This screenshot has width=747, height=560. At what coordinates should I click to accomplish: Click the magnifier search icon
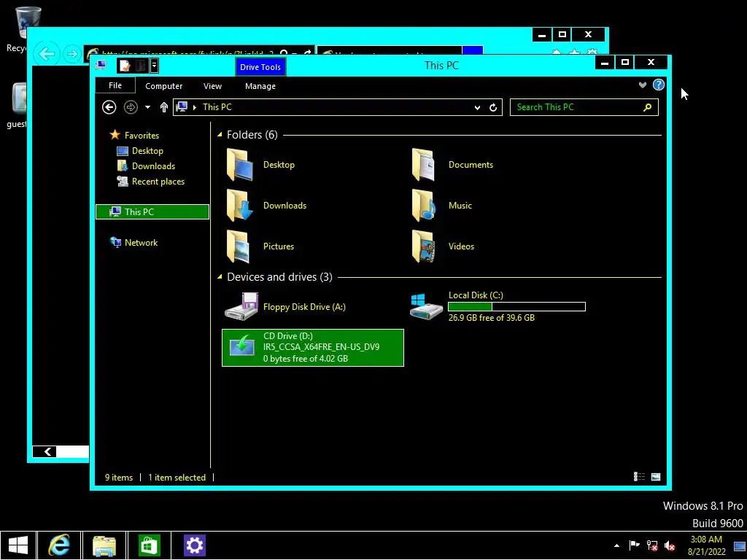(x=647, y=107)
